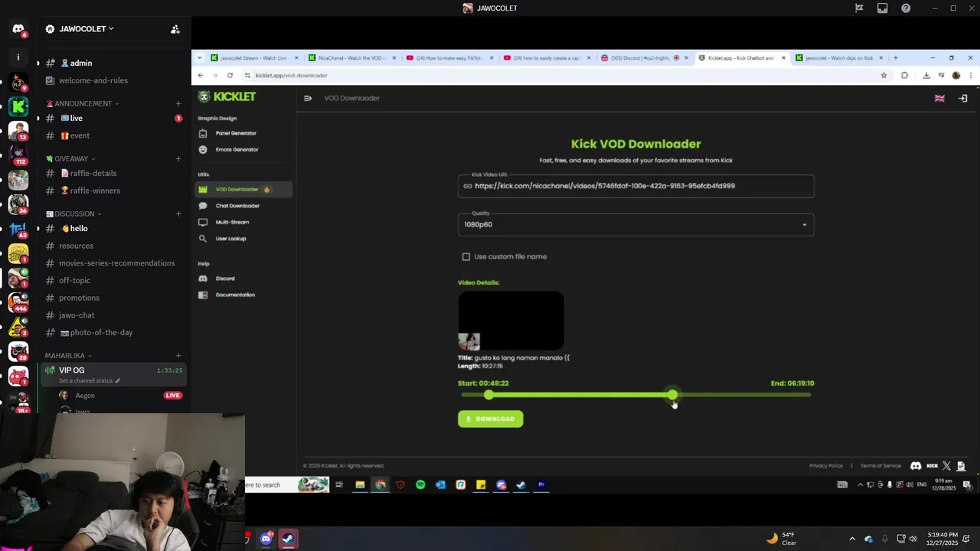
Task: Switch to the NicaChanel VOD tab
Action: pyautogui.click(x=351, y=57)
